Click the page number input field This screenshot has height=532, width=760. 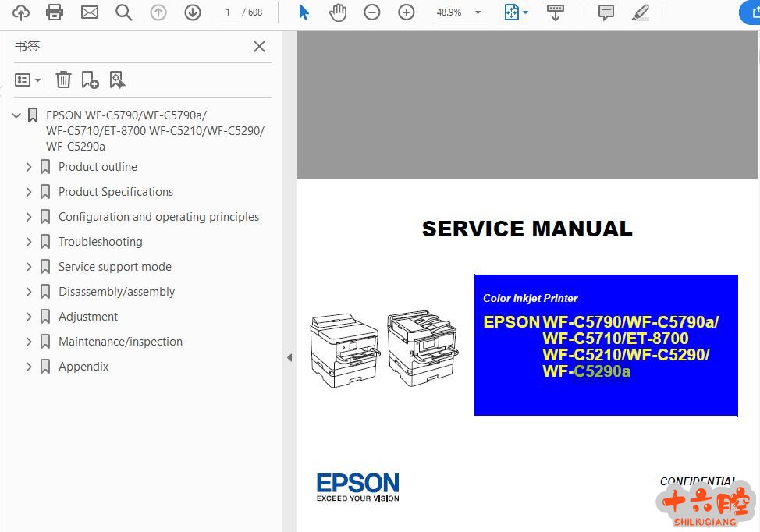pos(228,12)
